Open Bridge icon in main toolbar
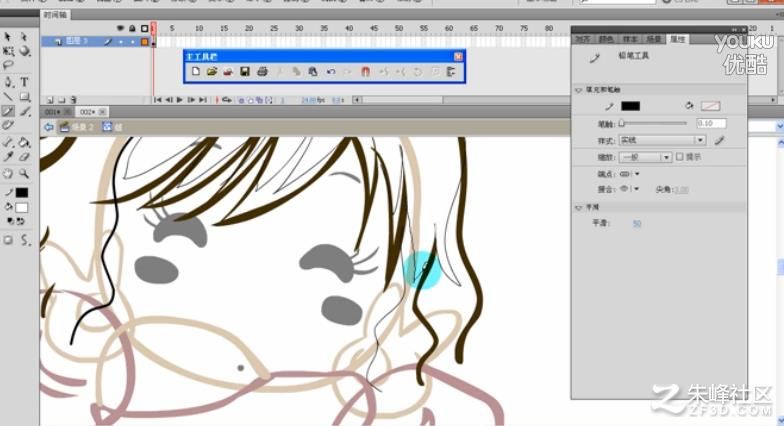Image resolution: width=784 pixels, height=426 pixels. pyautogui.click(x=228, y=72)
